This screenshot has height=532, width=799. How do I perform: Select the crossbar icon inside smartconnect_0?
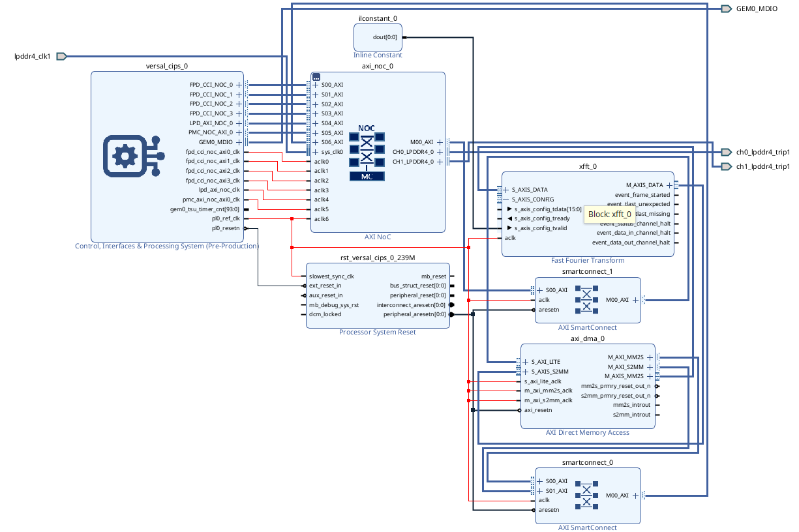coord(587,495)
